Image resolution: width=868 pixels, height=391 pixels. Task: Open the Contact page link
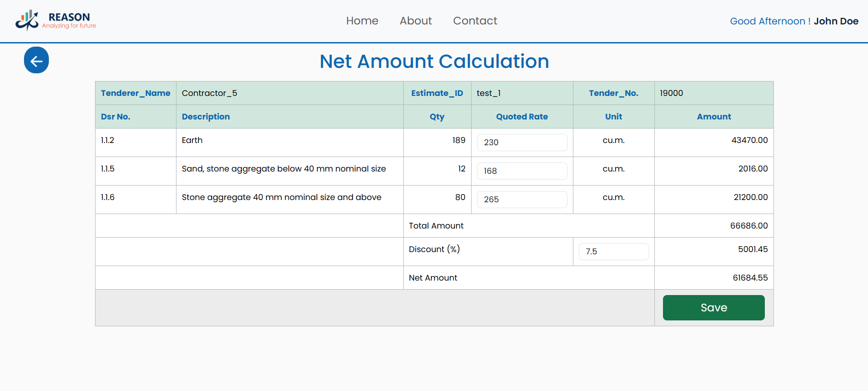(x=475, y=21)
